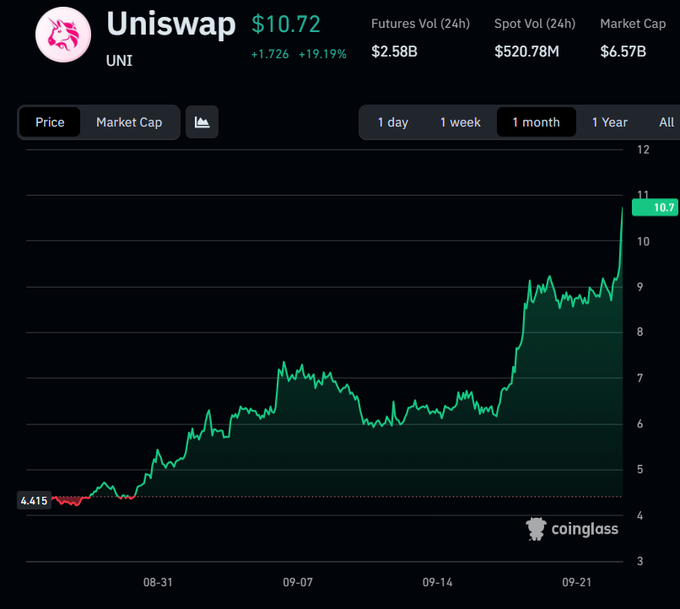
Task: Open the area chart type icon
Action: (x=202, y=122)
